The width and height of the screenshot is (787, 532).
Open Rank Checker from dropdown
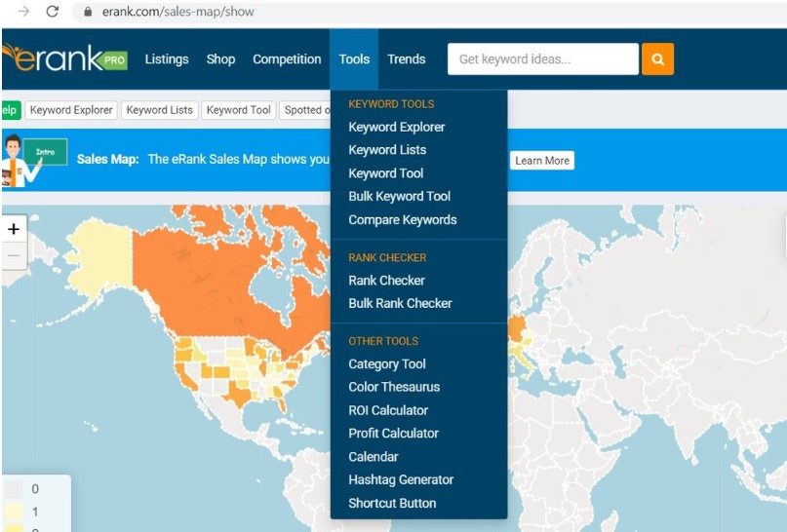click(x=386, y=281)
